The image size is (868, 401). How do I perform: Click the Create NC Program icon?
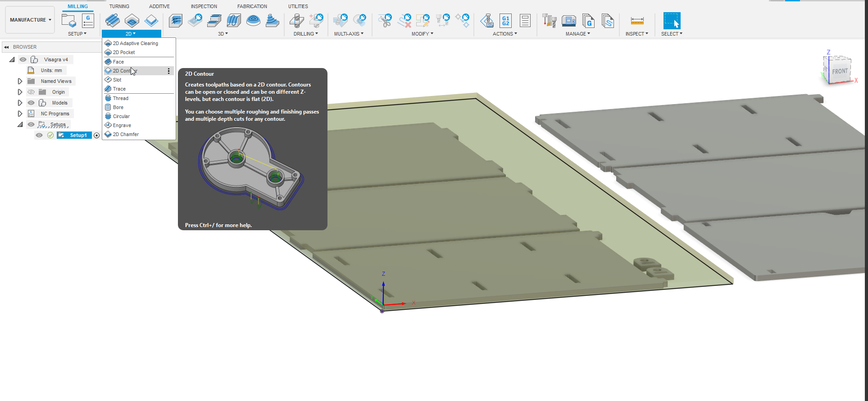pos(88,21)
